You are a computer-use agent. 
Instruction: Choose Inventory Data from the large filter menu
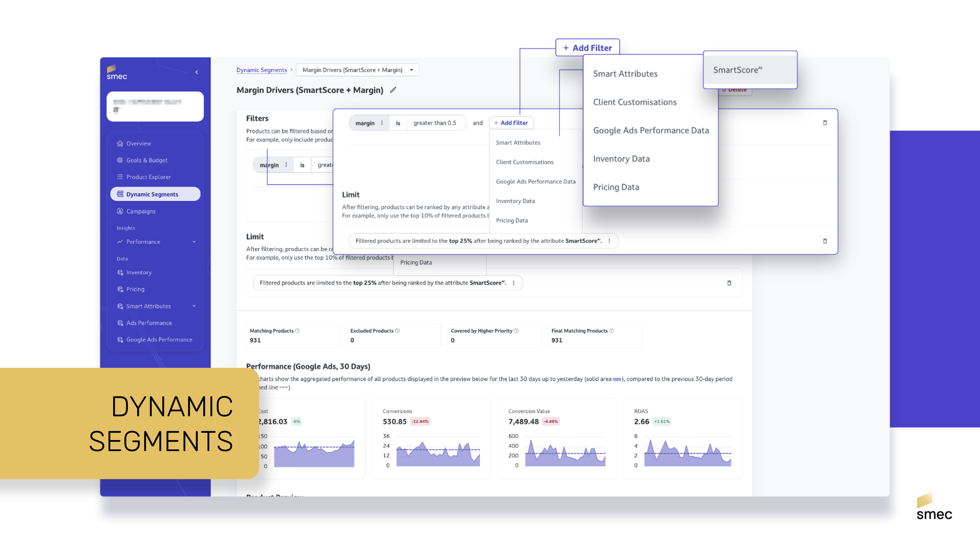click(621, 159)
